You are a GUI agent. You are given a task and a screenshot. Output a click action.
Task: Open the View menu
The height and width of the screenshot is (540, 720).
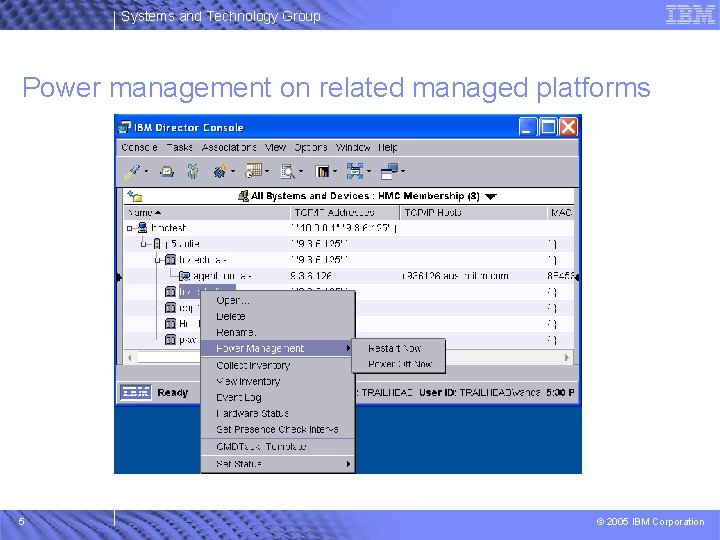click(x=276, y=147)
